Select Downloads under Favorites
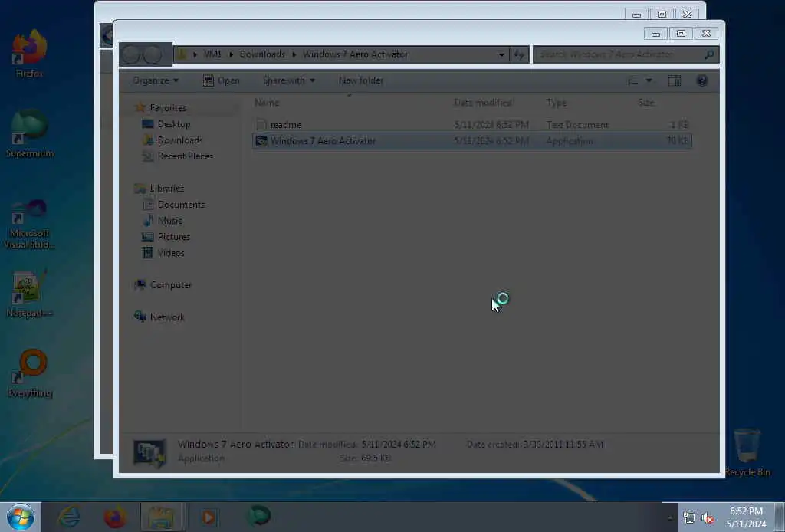Screen dimensions: 785x532 179,140
